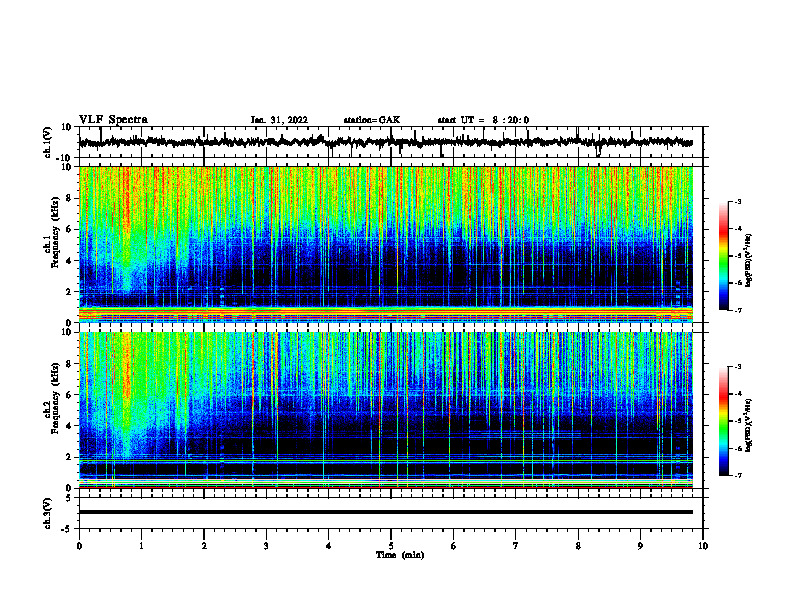Click the 8 kHz tick label of ch.1 spectrogram
792x612 pixels.
(x=70, y=198)
